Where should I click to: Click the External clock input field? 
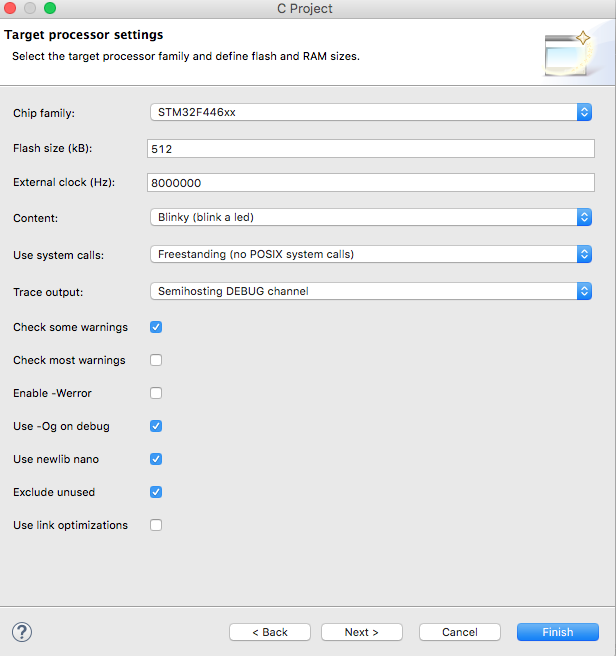pos(371,183)
